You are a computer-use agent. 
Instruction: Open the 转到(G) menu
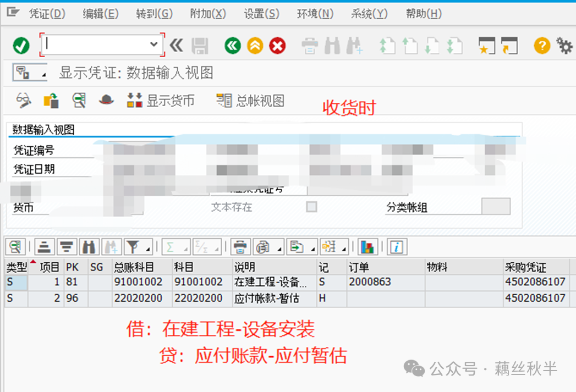pyautogui.click(x=154, y=14)
